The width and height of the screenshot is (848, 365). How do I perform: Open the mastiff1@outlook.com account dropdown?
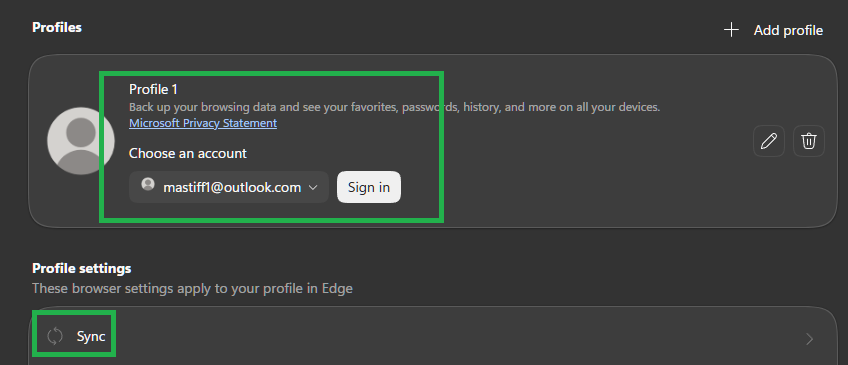click(229, 187)
